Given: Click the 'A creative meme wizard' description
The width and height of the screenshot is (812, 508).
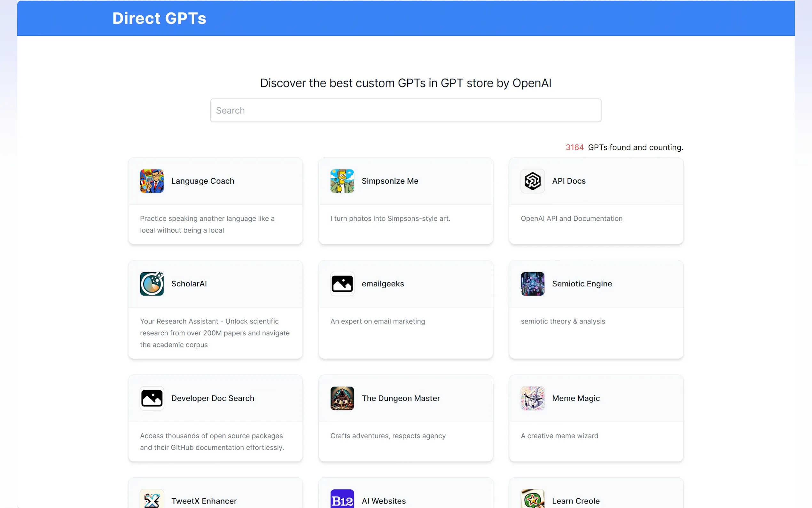Looking at the screenshot, I should click(559, 435).
